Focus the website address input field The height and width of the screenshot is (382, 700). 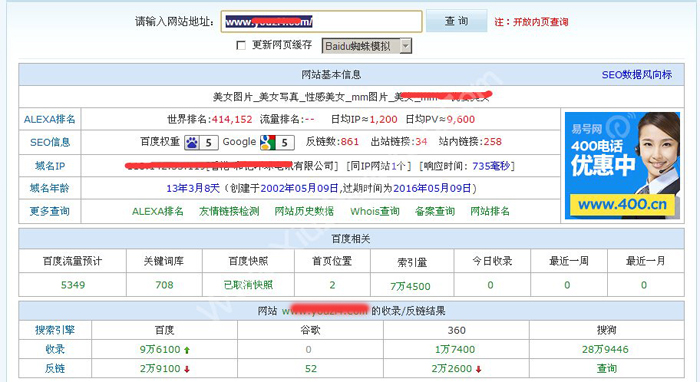(321, 21)
